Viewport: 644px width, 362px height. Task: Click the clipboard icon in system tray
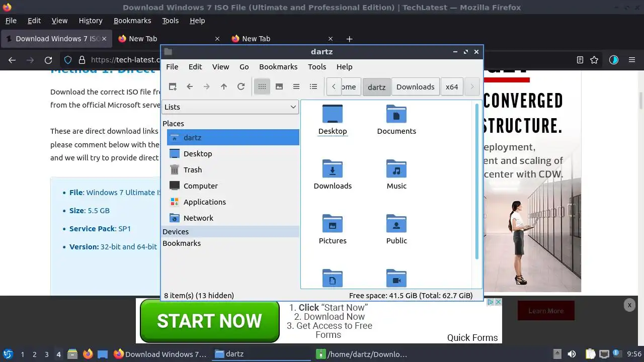click(x=590, y=354)
